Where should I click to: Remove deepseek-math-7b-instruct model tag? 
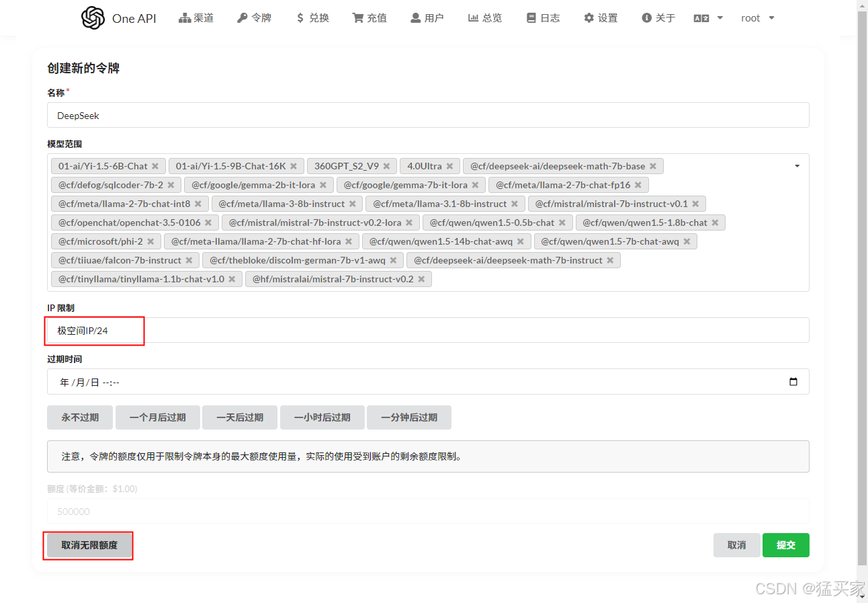click(x=610, y=260)
